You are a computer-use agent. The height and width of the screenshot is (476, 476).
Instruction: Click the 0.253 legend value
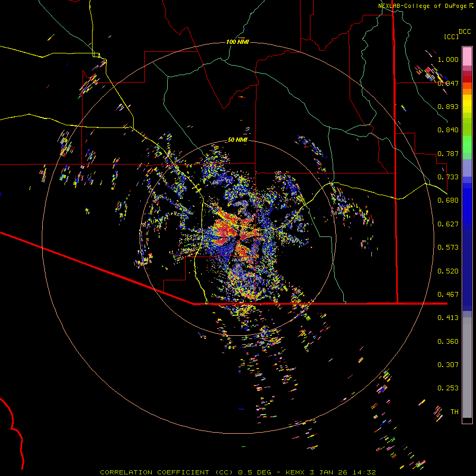tap(448, 388)
